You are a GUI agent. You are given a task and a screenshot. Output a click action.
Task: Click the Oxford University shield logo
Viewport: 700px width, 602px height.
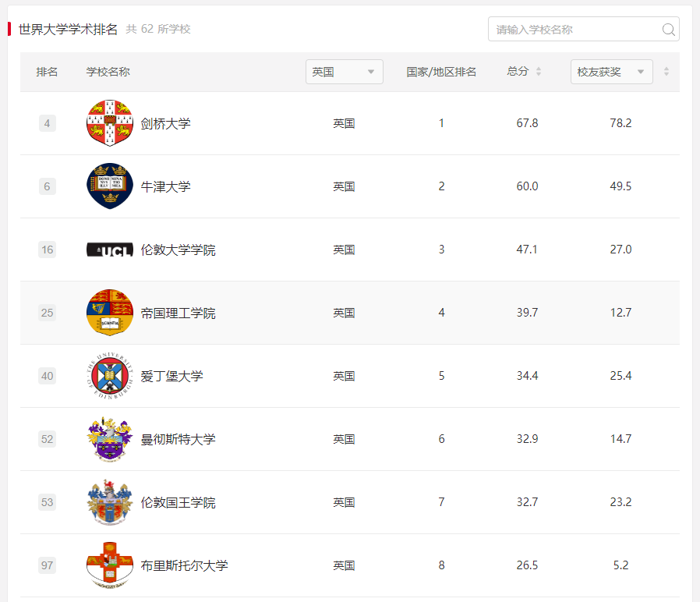click(109, 186)
